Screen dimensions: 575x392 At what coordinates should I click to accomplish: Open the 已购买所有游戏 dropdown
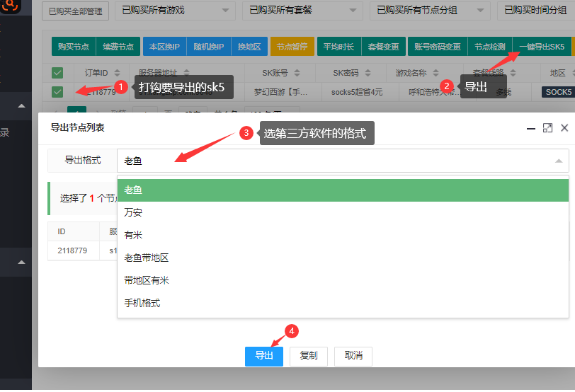[x=176, y=10]
